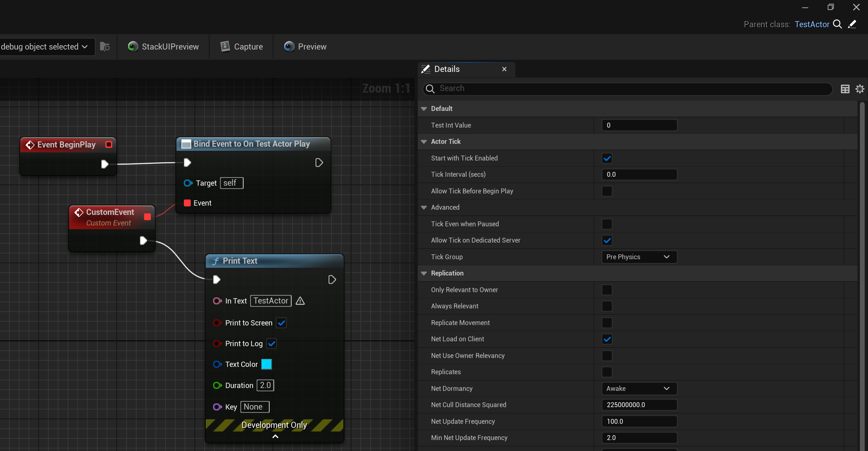Select the Details tab

point(447,69)
